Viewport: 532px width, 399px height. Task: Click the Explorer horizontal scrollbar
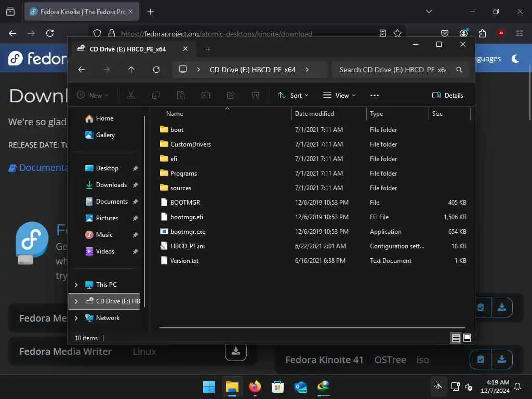tap(312, 328)
